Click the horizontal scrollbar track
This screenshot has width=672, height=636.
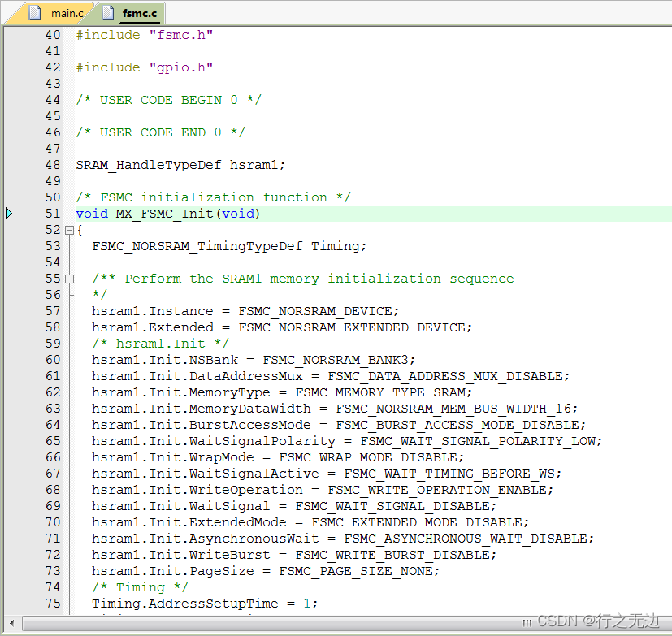[x=347, y=623]
